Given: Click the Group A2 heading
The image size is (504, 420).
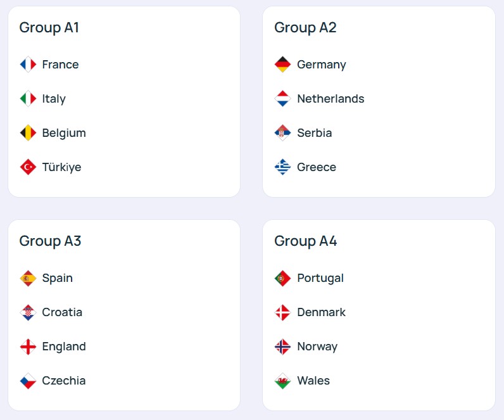Looking at the screenshot, I should (x=305, y=27).
